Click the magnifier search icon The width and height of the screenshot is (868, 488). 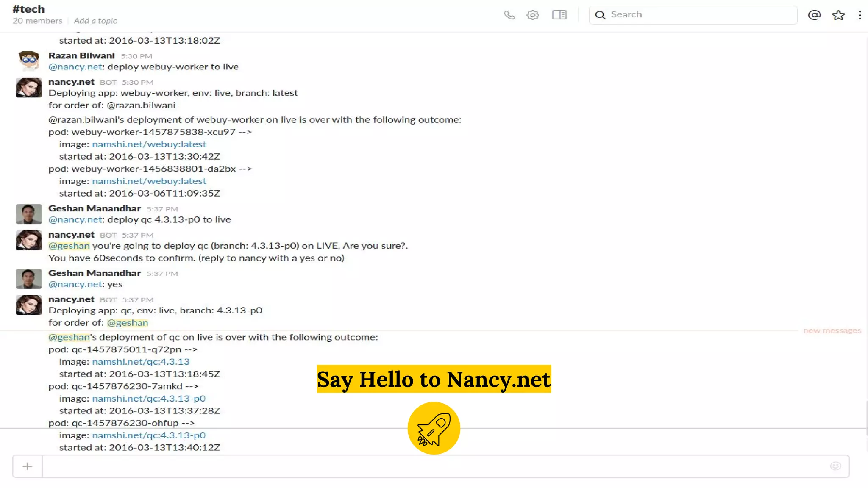600,15
